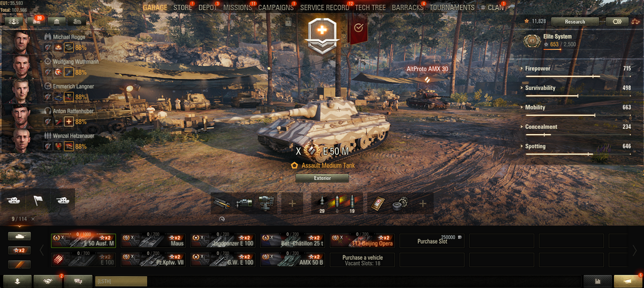644x288 pixels.
Task: Open the bank building icon button
Action: 56,21
